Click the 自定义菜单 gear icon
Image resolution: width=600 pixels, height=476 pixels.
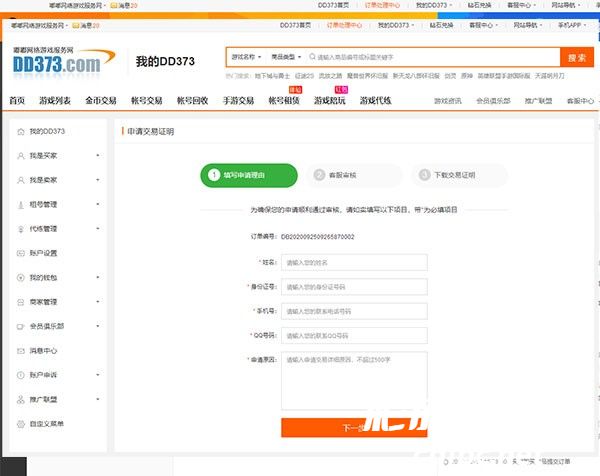[x=21, y=423]
